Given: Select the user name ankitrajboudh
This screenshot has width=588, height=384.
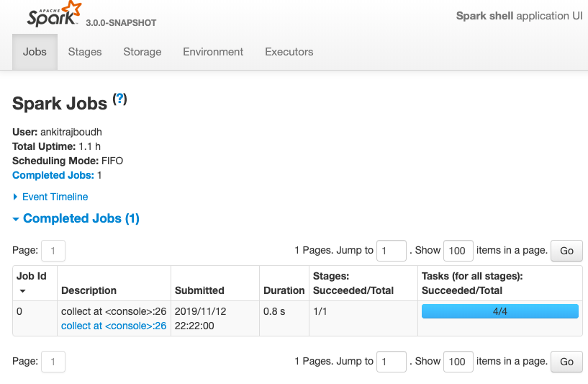Looking at the screenshot, I should point(71,132).
